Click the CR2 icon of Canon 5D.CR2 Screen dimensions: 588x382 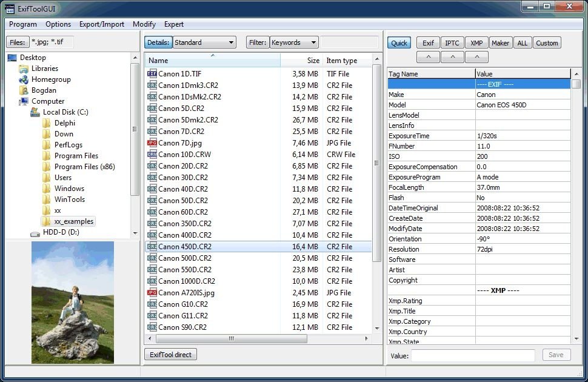[x=152, y=108]
